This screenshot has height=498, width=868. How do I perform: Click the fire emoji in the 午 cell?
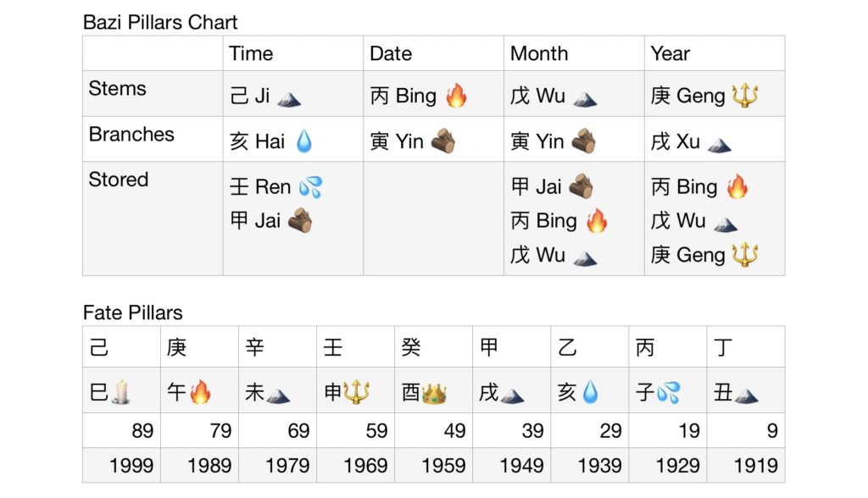[x=201, y=393]
